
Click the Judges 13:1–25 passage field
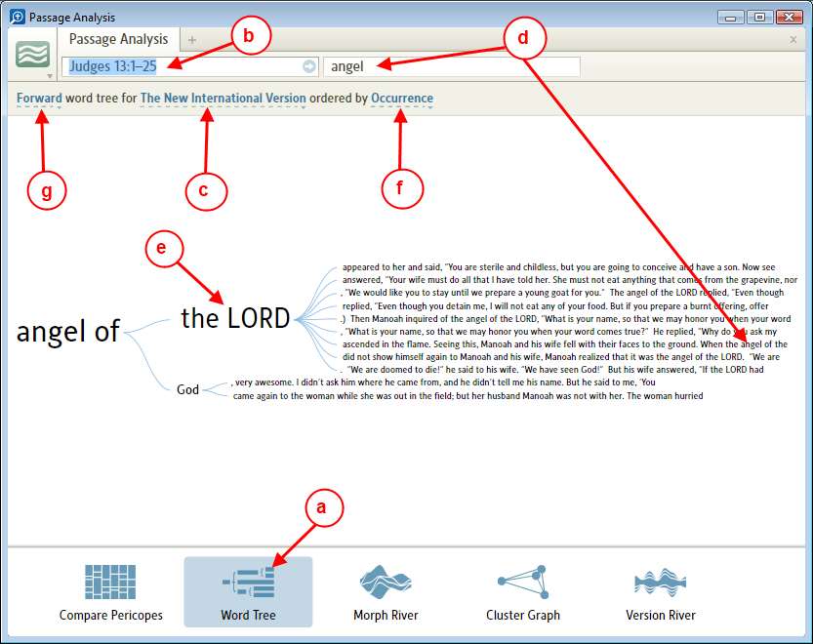click(189, 66)
